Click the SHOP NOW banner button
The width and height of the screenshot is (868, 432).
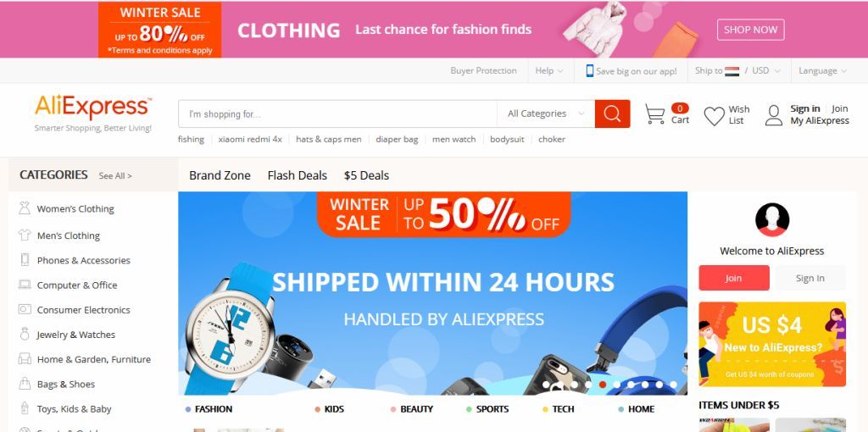[751, 30]
